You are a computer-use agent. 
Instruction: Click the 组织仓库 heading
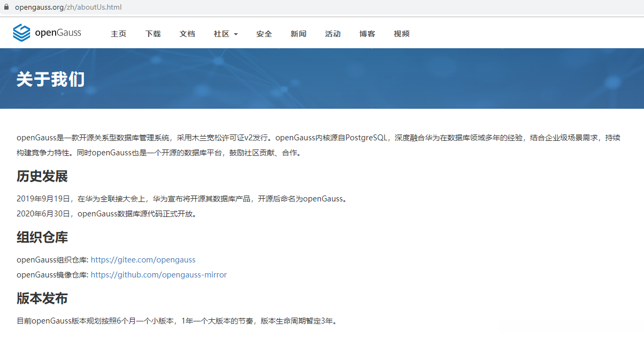tap(42, 237)
